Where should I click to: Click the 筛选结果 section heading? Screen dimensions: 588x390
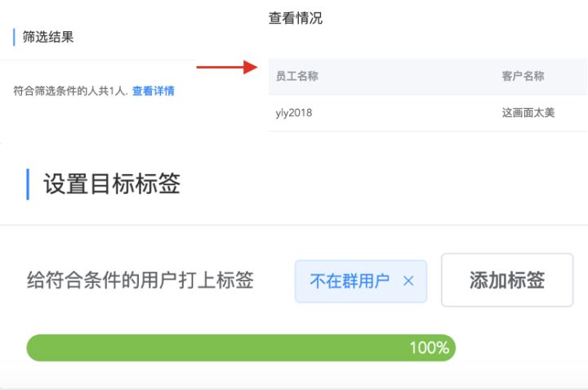[x=48, y=37]
